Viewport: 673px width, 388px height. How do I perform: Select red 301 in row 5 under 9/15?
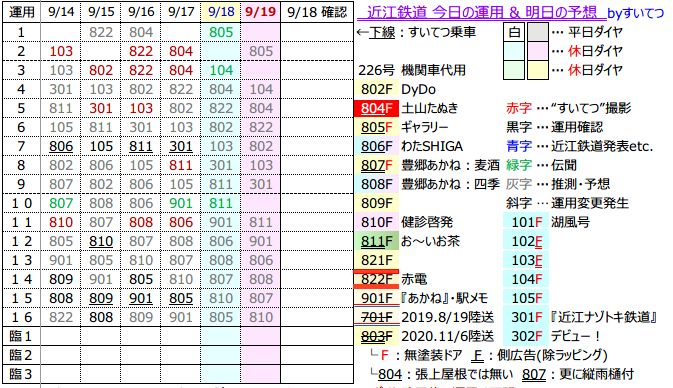(101, 108)
